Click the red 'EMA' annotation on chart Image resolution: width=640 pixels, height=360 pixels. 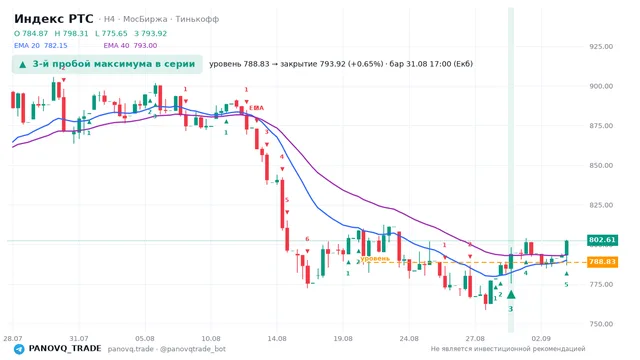coord(256,108)
